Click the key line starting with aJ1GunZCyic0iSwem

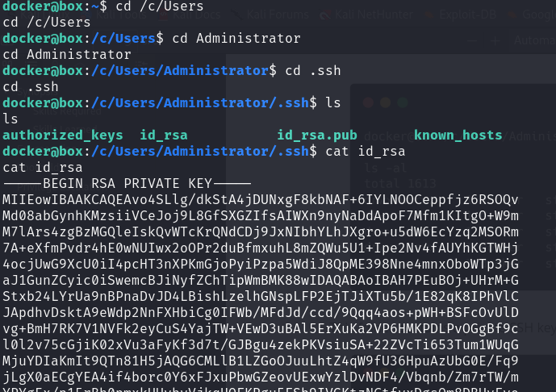[261, 281]
